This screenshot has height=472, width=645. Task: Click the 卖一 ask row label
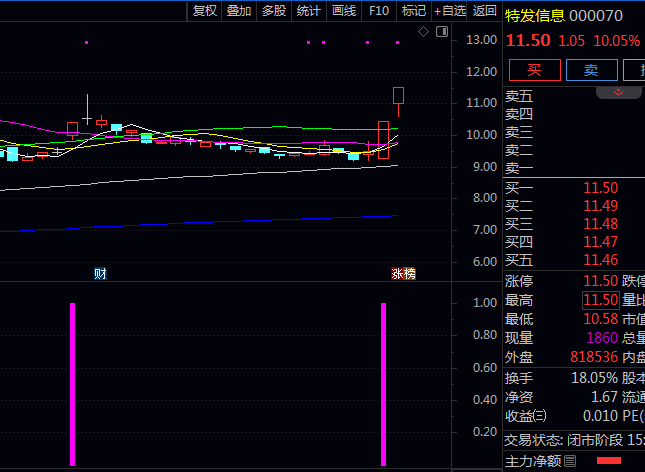tap(519, 169)
